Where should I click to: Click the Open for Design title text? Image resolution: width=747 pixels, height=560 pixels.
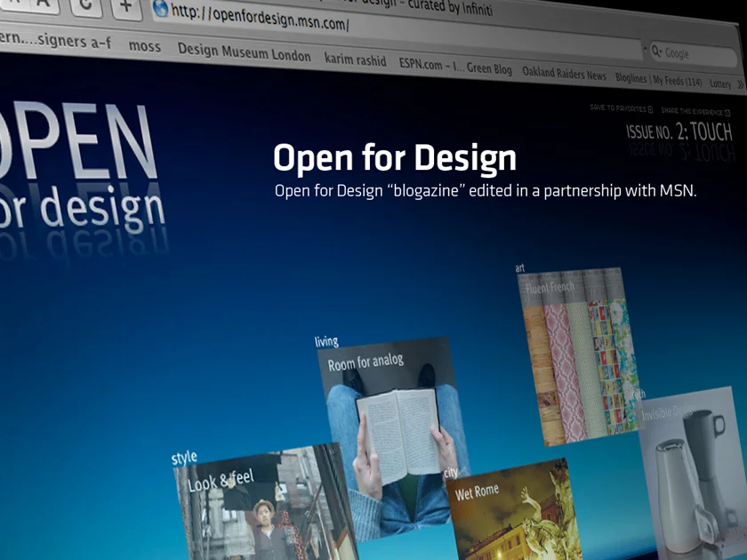coord(395,157)
